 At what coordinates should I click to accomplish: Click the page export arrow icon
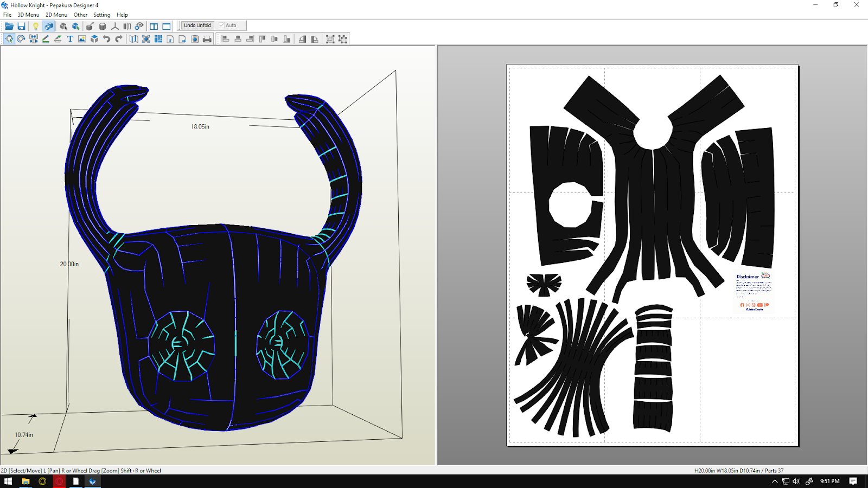point(182,39)
